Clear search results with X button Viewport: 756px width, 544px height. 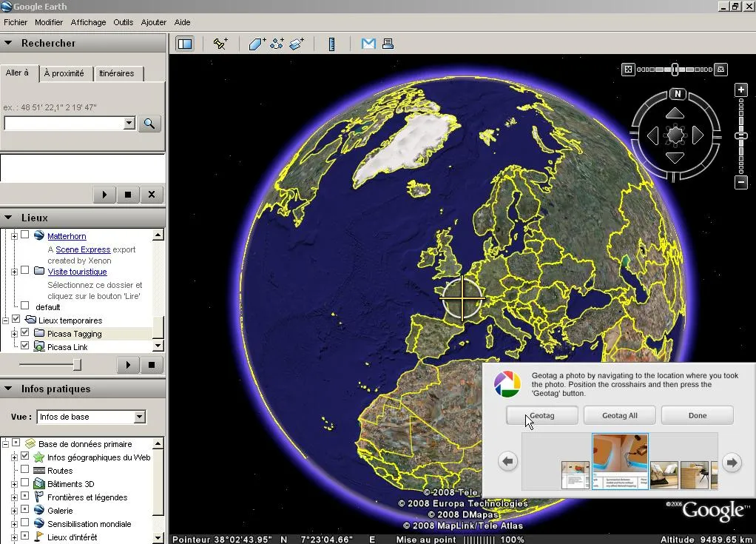152,195
